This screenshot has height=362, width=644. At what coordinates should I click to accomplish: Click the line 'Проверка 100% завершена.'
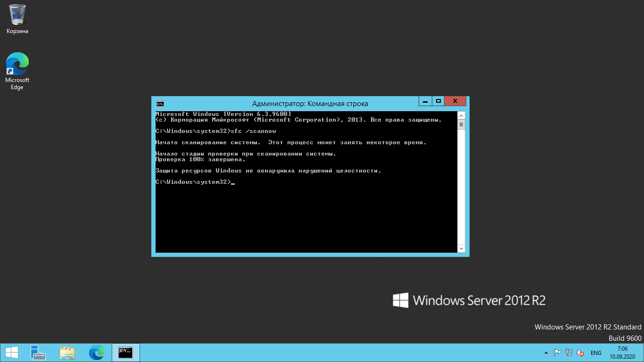click(x=200, y=159)
